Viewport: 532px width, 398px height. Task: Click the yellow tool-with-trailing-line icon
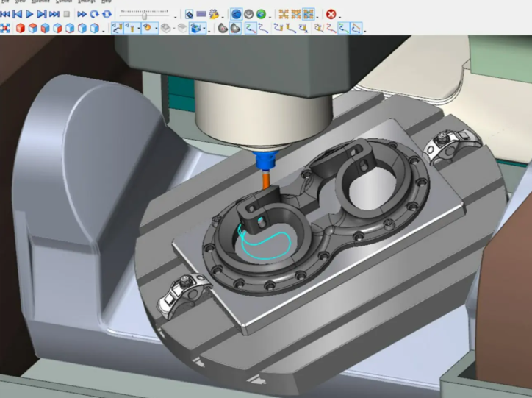[x=291, y=28]
